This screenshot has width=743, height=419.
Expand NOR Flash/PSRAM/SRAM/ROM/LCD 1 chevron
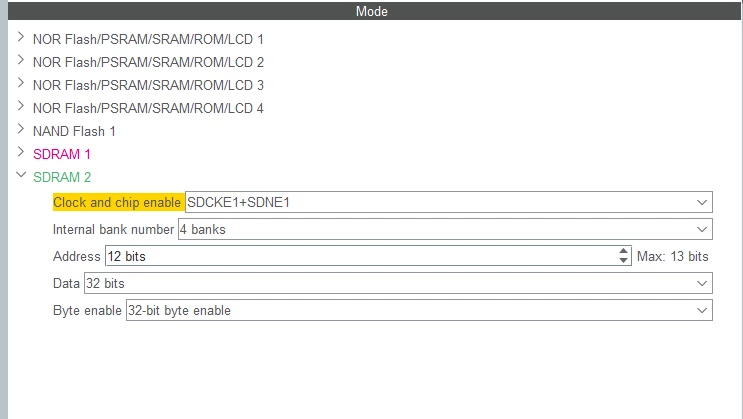tap(20, 36)
